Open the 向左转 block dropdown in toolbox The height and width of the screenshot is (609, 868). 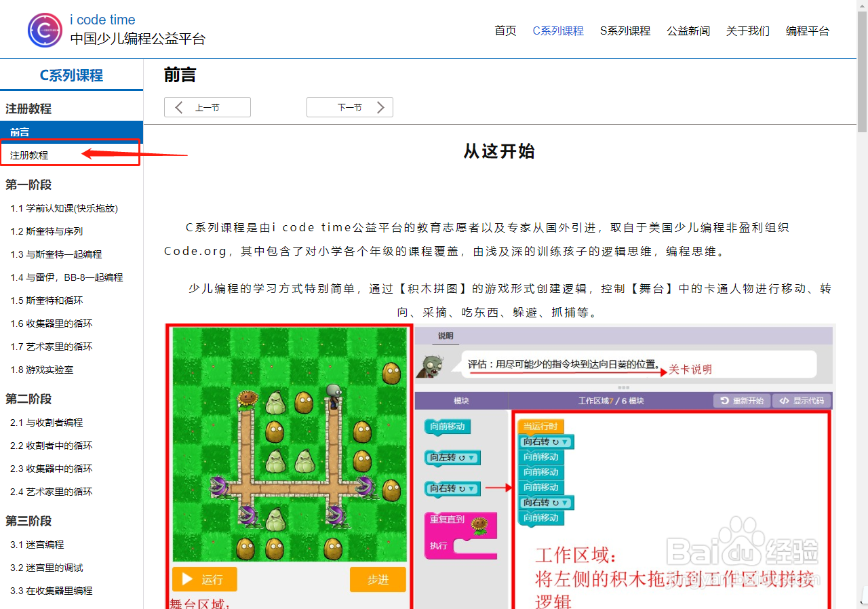click(x=471, y=458)
